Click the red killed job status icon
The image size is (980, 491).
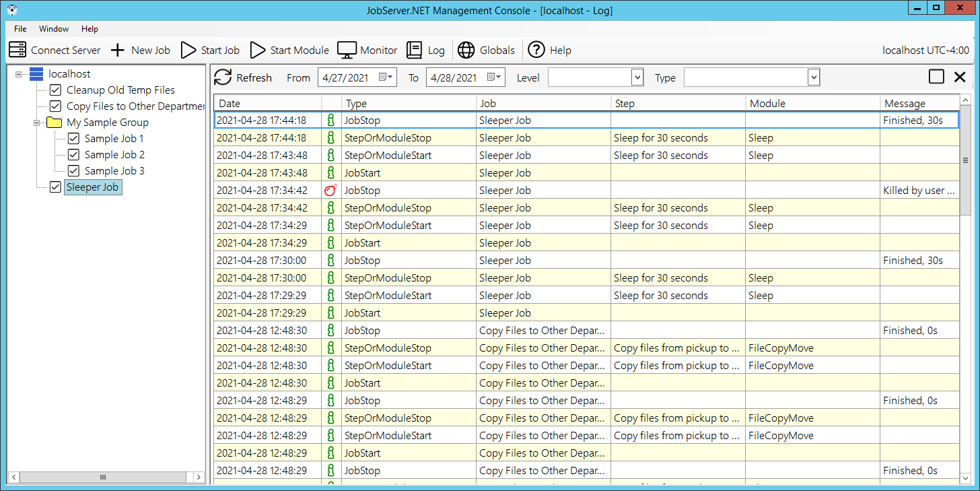(330, 191)
